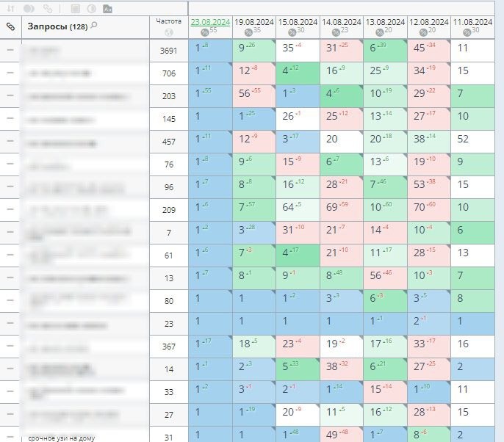Screen dimensions: 504x442
Task: Click the overlapping circles toolbar icon
Action: pyautogui.click(x=29, y=9)
